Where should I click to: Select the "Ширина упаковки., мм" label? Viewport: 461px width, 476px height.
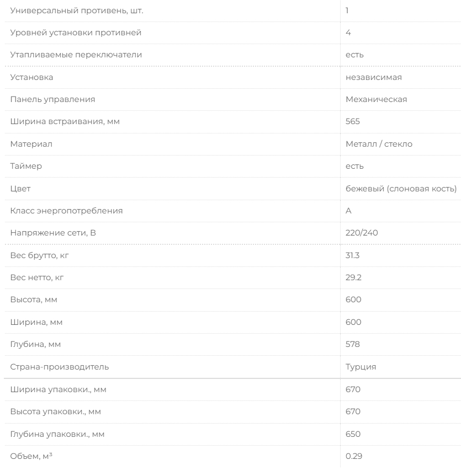[58, 389]
